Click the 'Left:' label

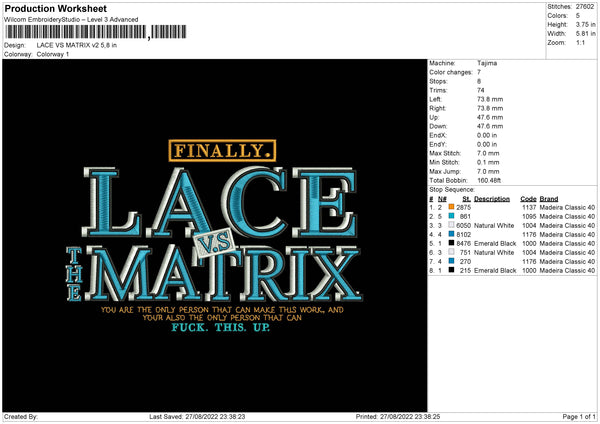pos(435,99)
